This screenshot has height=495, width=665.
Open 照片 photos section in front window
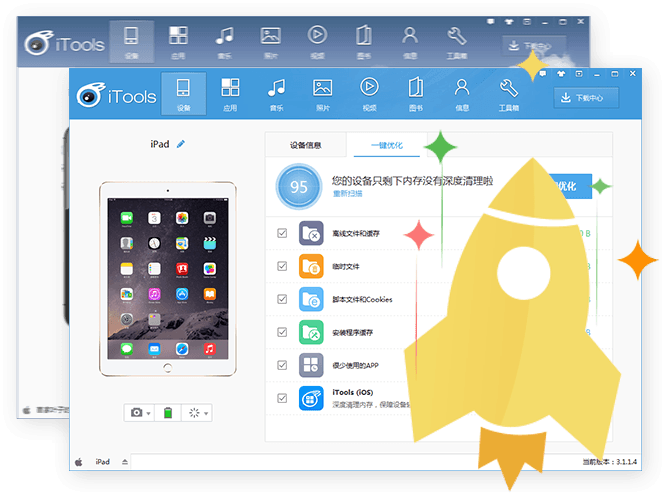point(323,94)
